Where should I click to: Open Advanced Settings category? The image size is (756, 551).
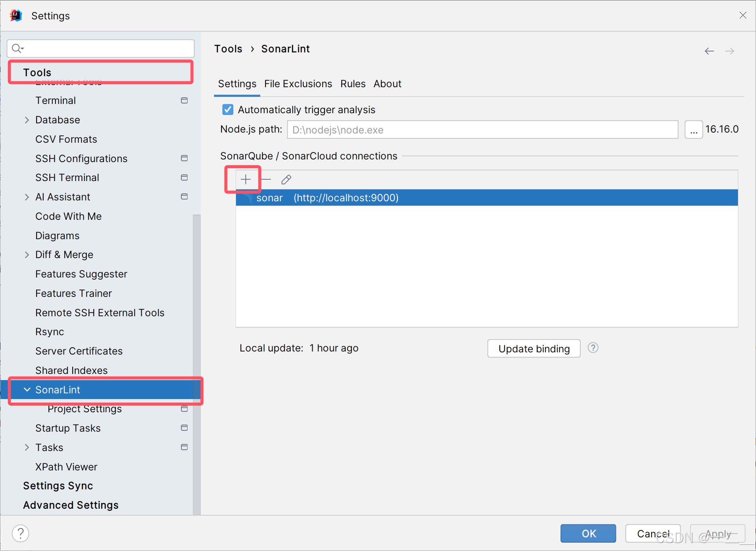tap(71, 505)
